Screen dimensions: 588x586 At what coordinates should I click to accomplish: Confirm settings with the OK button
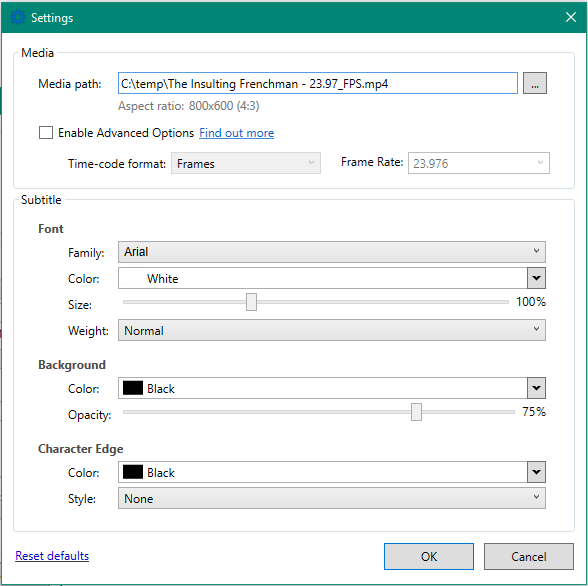429,556
